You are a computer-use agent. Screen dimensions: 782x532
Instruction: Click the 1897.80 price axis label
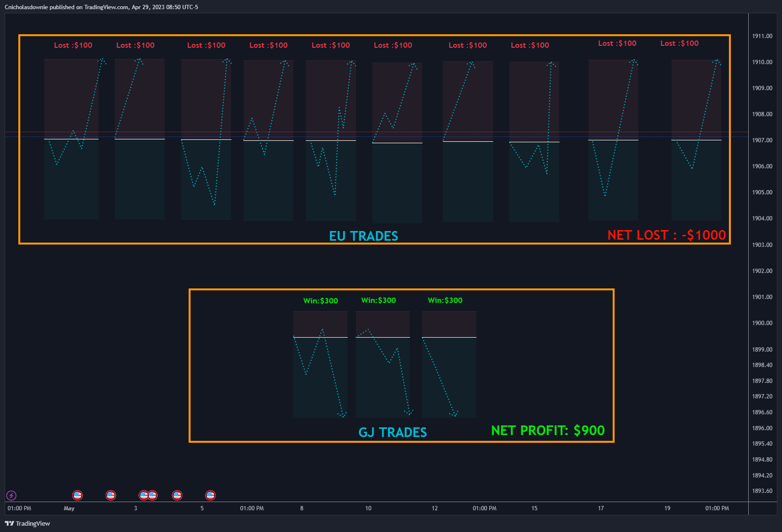pos(762,381)
